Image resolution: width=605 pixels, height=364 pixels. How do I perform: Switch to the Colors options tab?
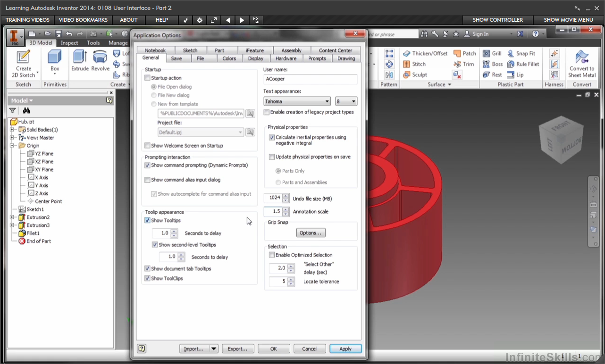229,58
